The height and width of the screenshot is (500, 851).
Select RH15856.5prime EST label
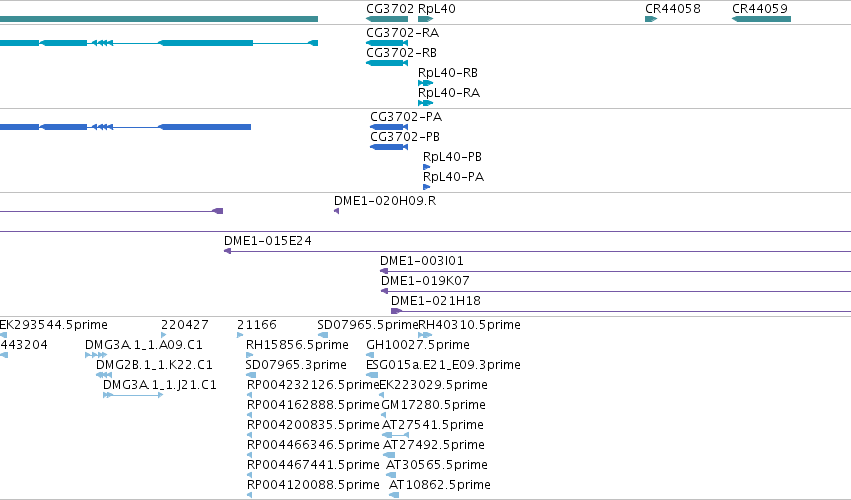click(297, 345)
